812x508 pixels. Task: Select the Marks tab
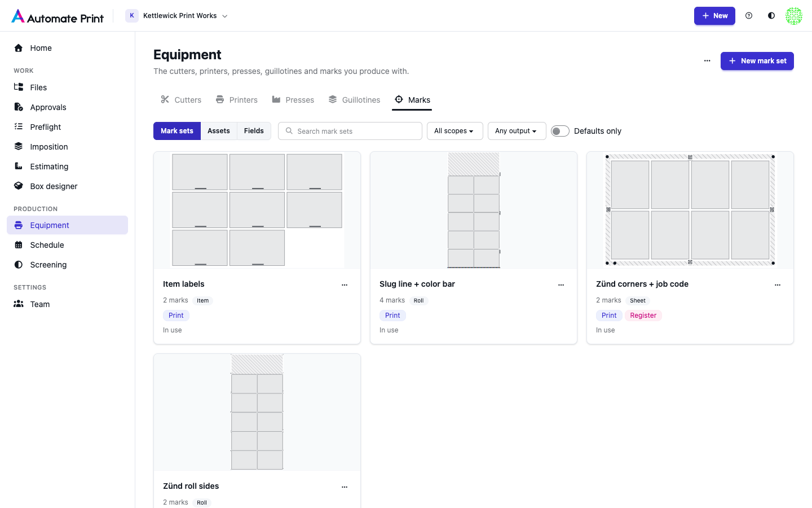(412, 100)
